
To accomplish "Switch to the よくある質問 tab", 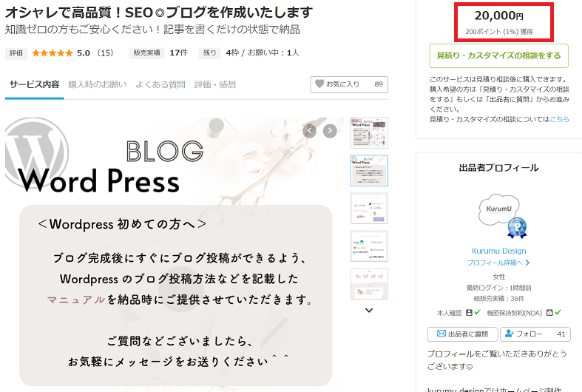I will tap(160, 84).
